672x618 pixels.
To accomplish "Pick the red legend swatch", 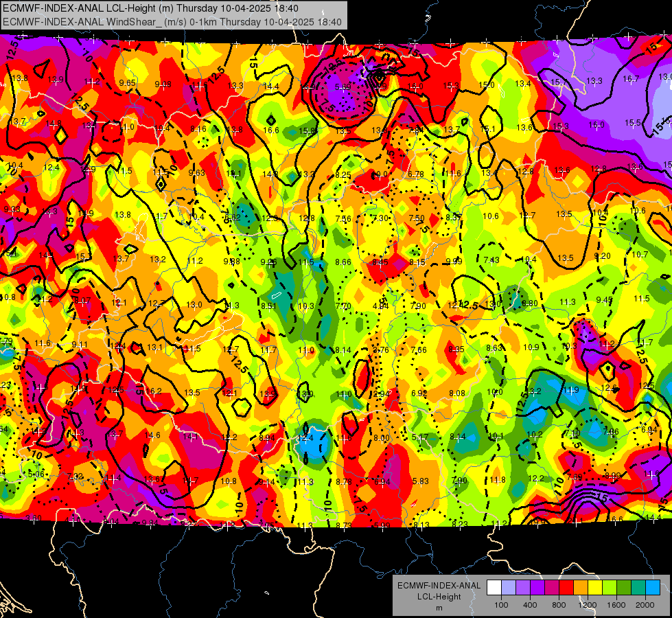I will point(566,588).
